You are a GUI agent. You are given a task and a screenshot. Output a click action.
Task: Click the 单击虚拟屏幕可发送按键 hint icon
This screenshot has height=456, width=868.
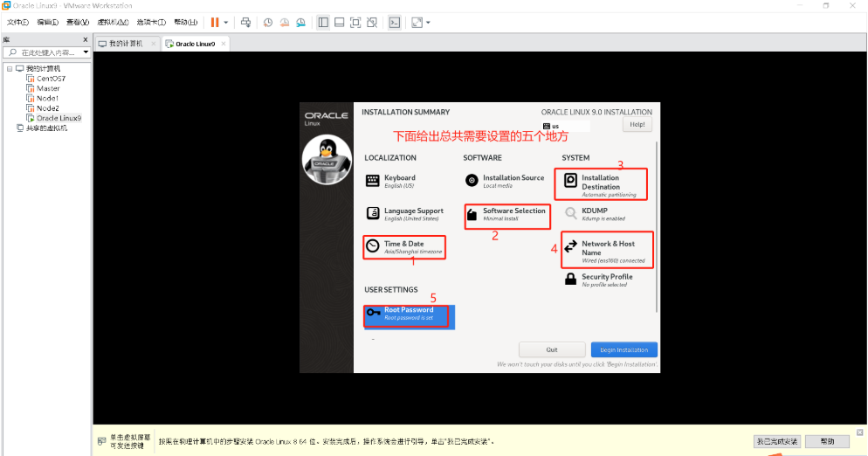point(101,442)
